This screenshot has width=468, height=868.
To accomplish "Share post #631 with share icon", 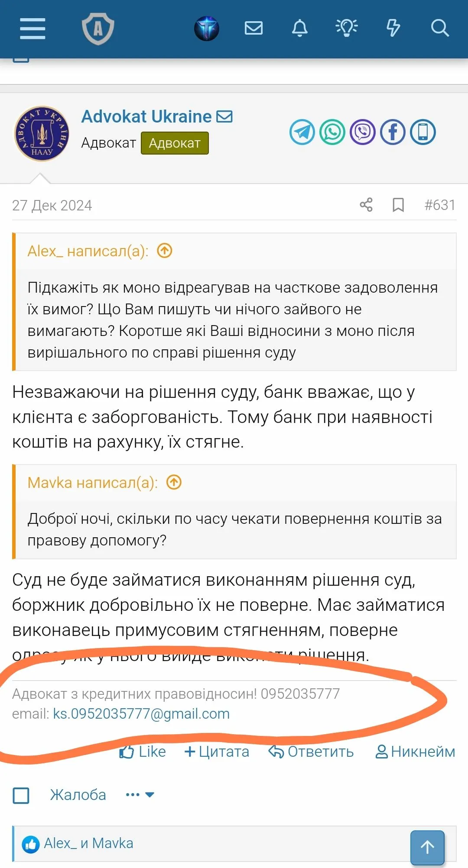I will 366,205.
